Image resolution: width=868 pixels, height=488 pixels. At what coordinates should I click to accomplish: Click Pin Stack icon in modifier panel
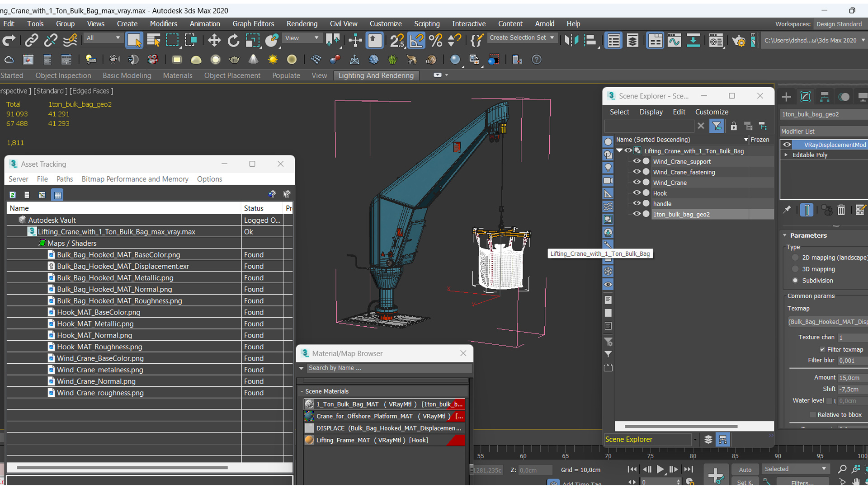(787, 210)
